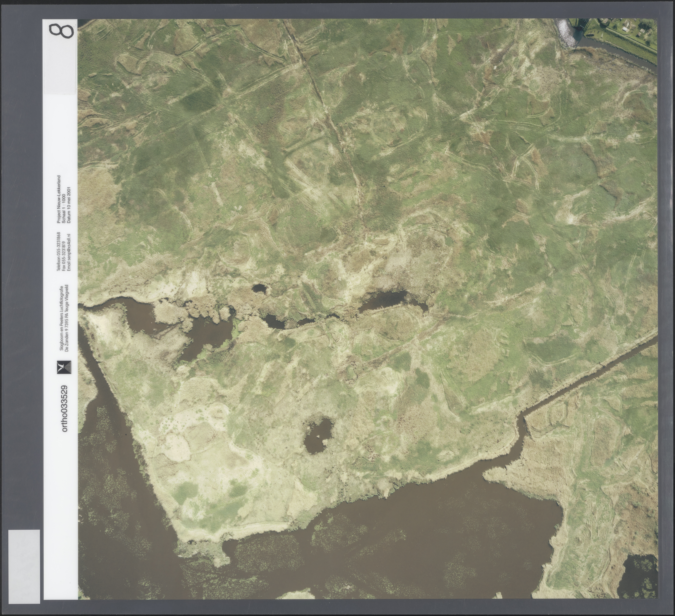This screenshot has height=616, width=675.
Task: Click the De Zanden 9 Teuge address line
Action: (67, 318)
